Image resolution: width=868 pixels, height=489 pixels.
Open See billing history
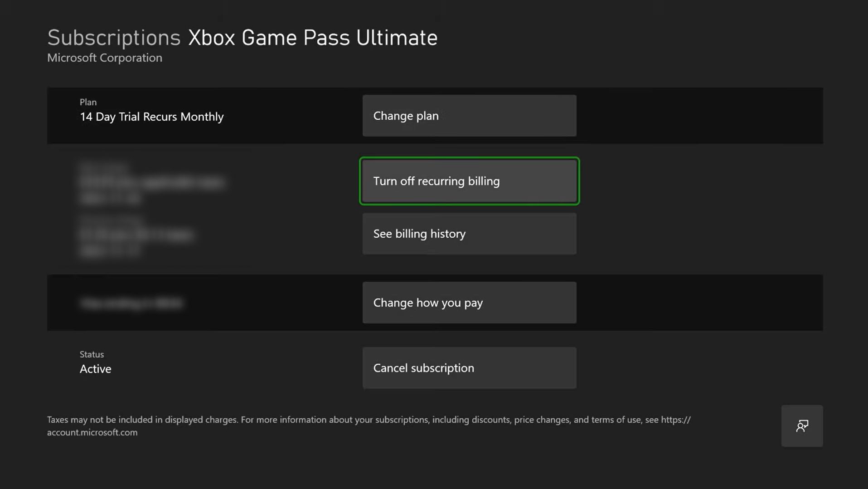469,234
